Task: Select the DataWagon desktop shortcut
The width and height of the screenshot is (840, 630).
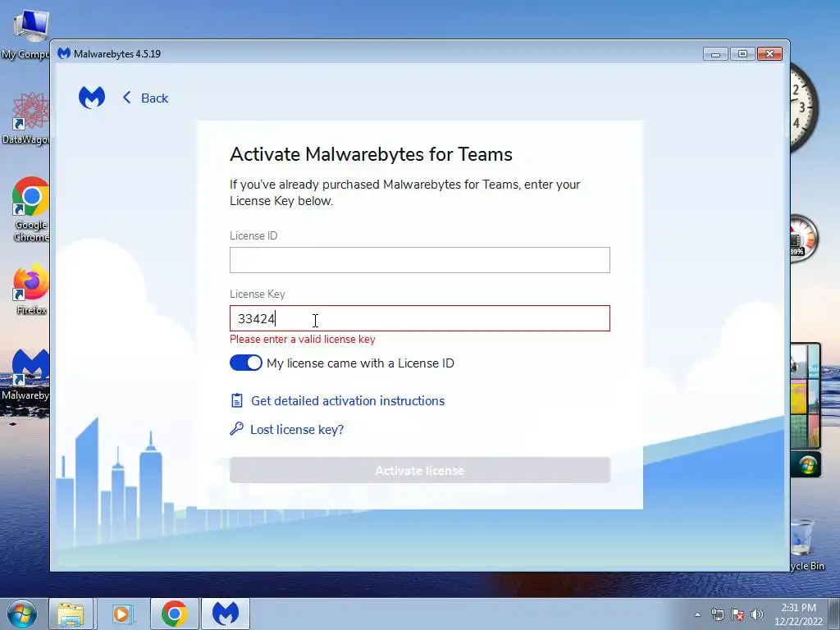Action: [25, 119]
